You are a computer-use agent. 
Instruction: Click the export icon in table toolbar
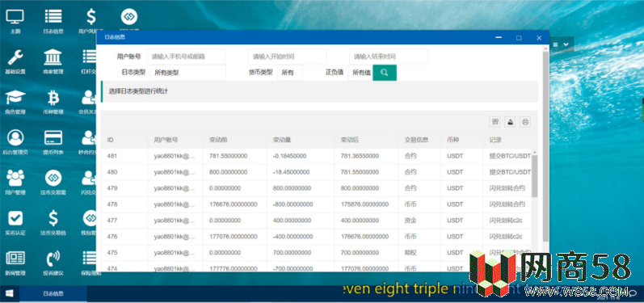tap(510, 121)
